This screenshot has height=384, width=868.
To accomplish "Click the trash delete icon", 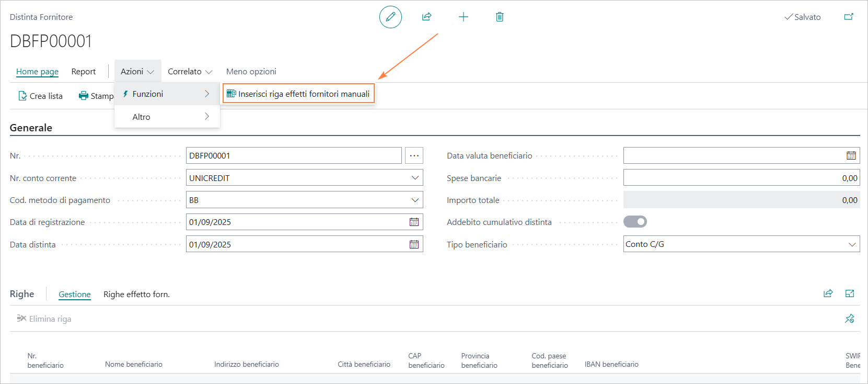I will coord(500,17).
